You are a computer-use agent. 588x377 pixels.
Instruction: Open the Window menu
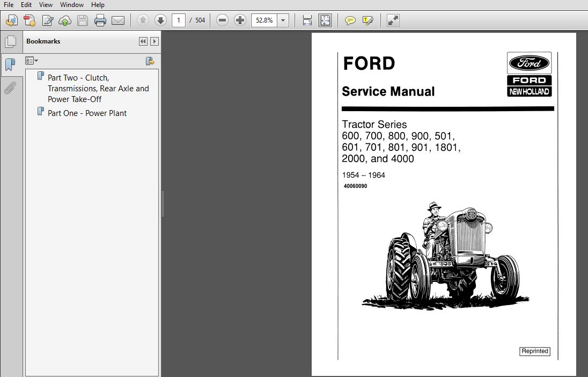tap(72, 5)
